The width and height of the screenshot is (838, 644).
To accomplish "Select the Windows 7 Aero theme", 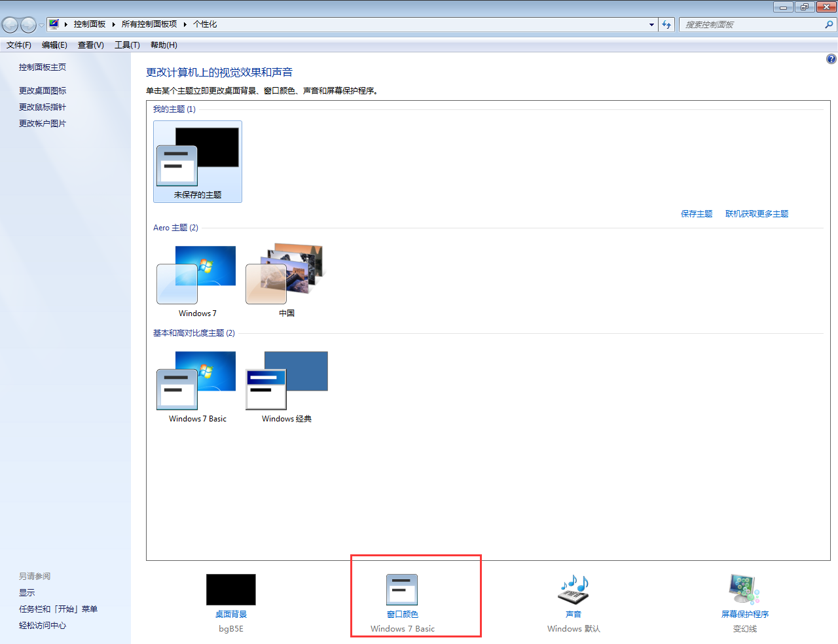I will coord(197,281).
